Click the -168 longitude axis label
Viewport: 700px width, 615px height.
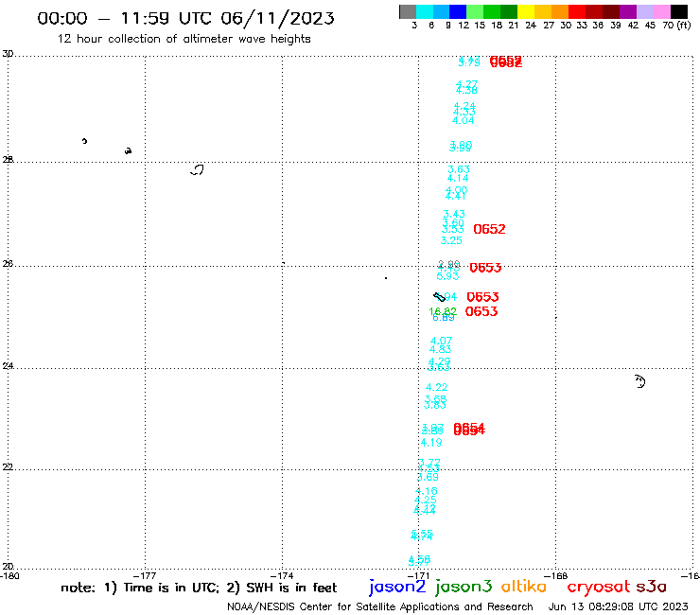pyautogui.click(x=556, y=576)
